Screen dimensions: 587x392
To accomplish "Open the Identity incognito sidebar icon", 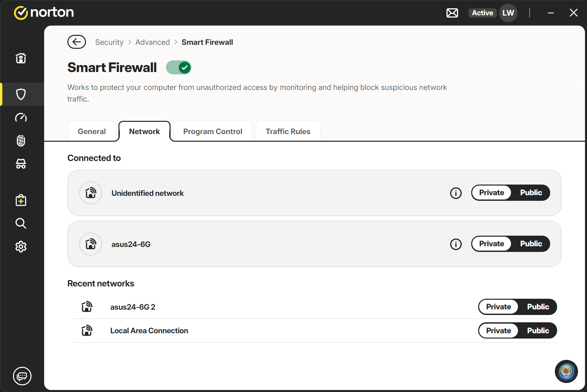I will (x=21, y=164).
